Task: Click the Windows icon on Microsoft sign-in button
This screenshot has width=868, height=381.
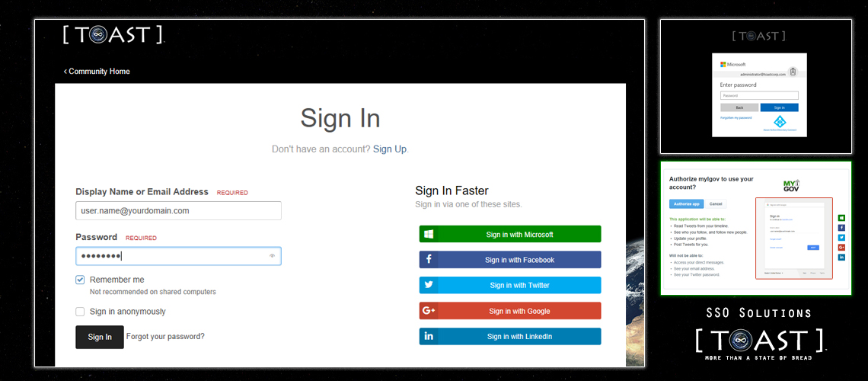Action: 429,234
